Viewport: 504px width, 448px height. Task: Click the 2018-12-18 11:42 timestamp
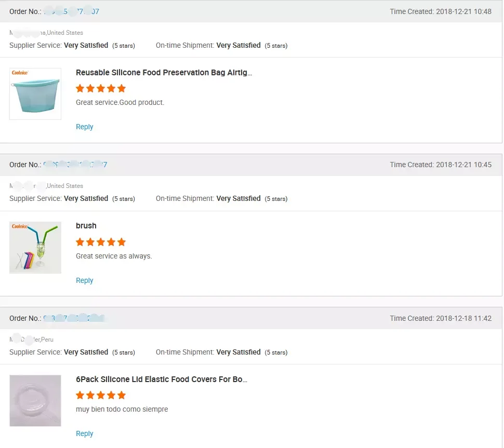(x=463, y=318)
